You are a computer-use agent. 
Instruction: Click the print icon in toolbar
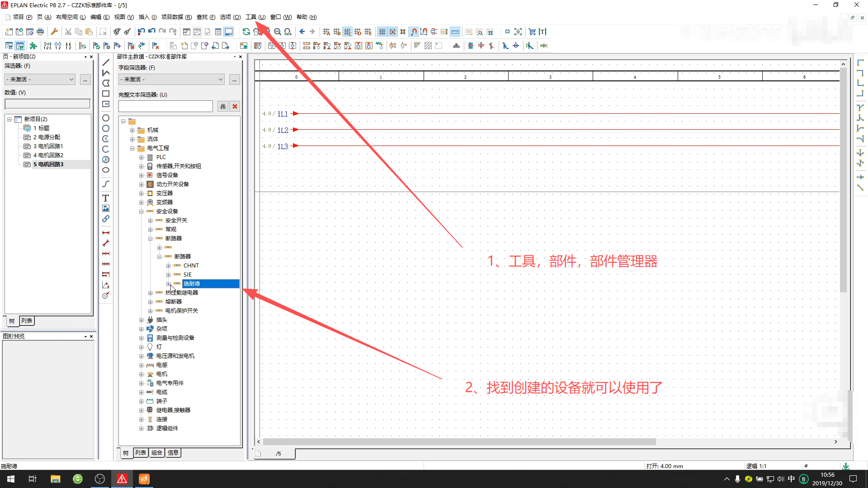pos(40,32)
